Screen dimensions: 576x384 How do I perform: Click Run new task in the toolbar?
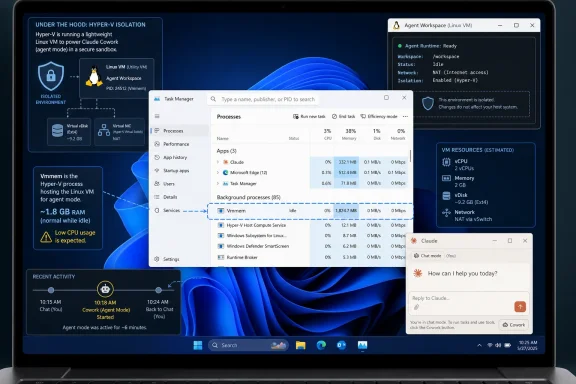point(309,116)
